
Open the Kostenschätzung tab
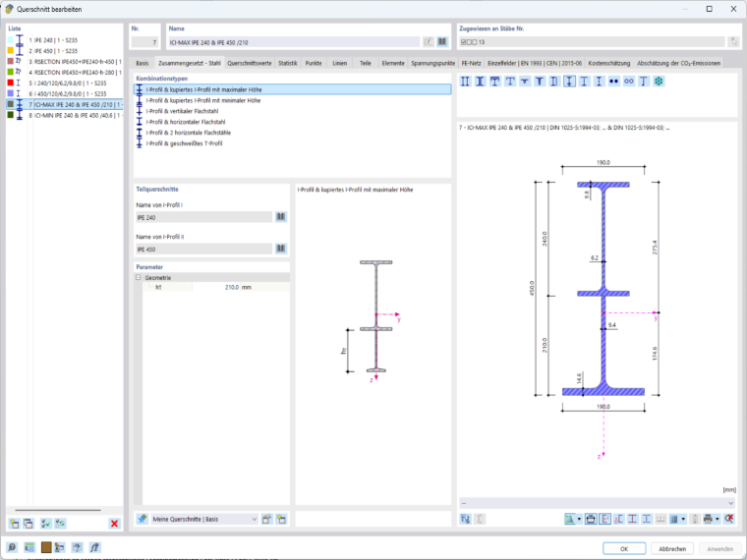(608, 63)
